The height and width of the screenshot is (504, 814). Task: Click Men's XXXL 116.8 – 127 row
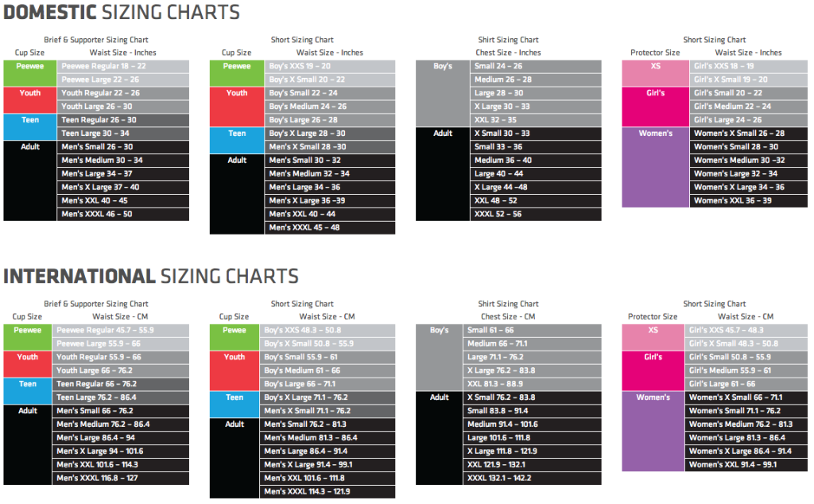(121, 479)
